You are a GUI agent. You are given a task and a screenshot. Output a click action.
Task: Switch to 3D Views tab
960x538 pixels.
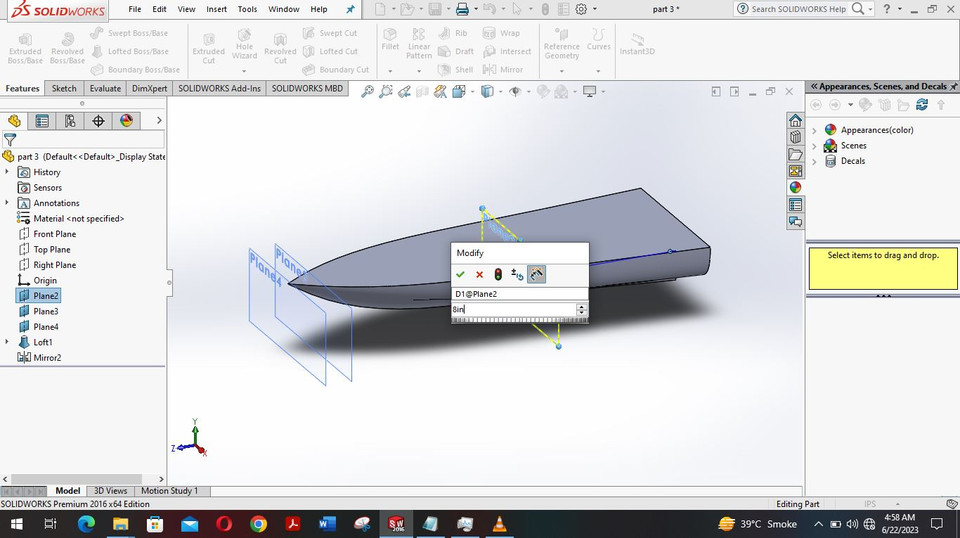(110, 491)
